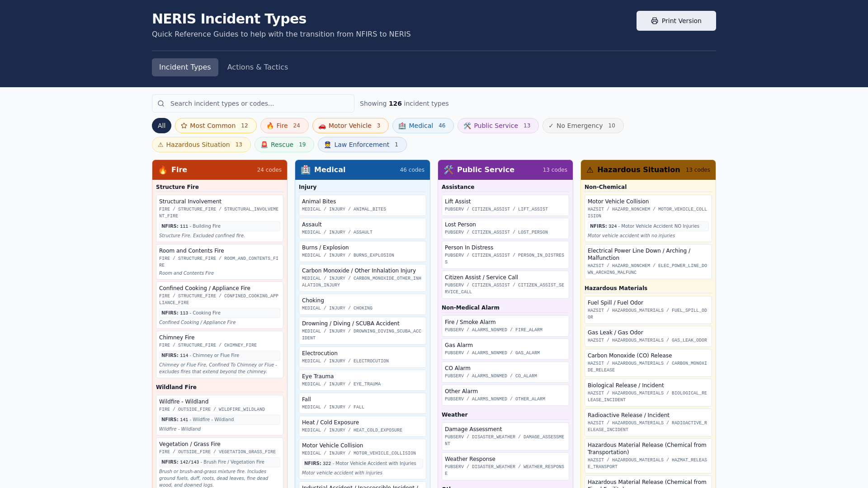868x488 pixels.
Task: Click the hospital icon in Medical column header
Action: tap(306, 170)
